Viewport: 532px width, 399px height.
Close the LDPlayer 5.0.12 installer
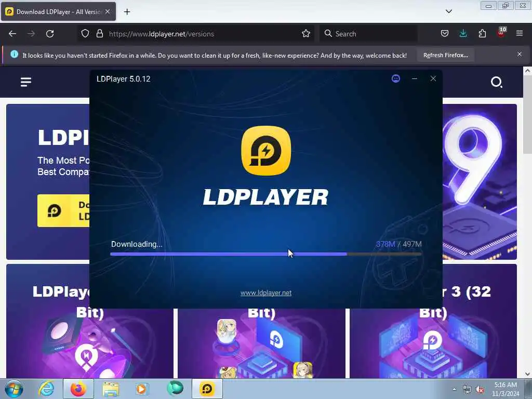[433, 79]
